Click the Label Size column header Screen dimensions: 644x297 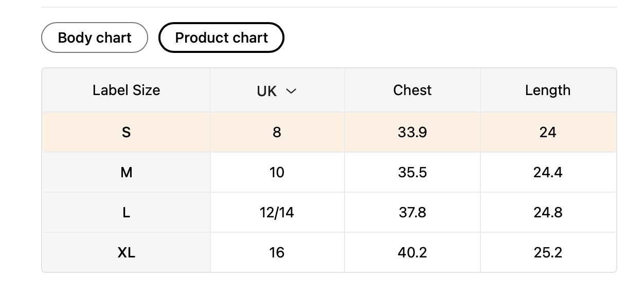[x=126, y=90]
